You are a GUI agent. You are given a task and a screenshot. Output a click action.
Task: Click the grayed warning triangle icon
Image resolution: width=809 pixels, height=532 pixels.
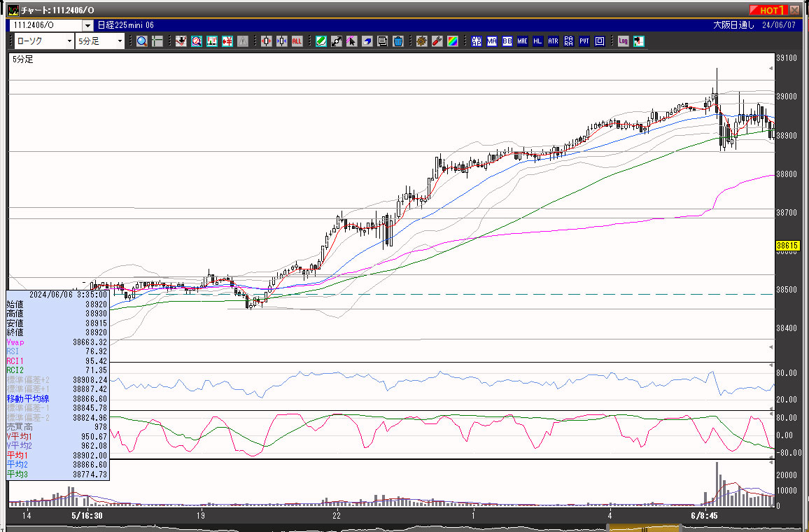[243, 41]
